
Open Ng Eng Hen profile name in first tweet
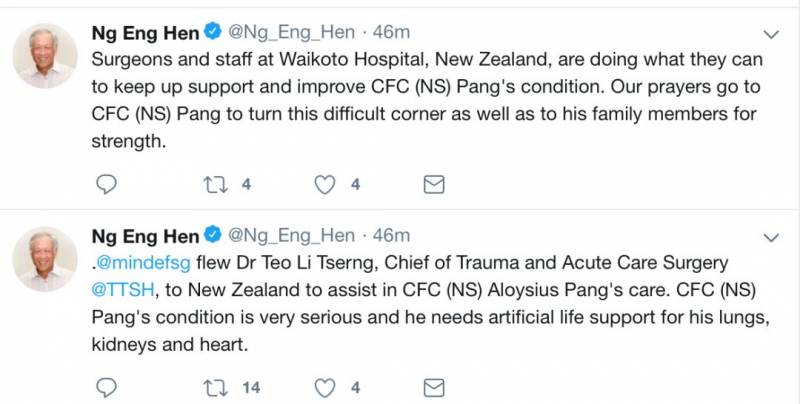145,31
